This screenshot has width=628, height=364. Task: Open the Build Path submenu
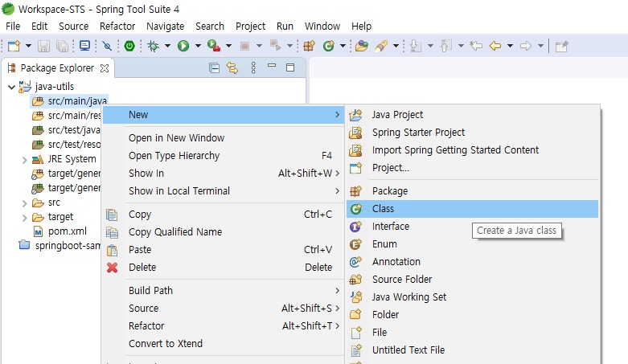point(224,290)
